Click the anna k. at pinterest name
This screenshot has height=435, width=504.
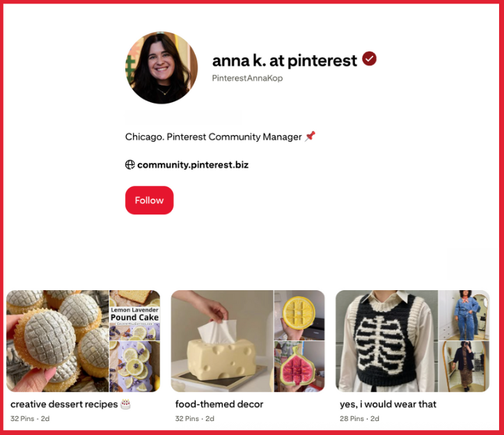click(285, 61)
